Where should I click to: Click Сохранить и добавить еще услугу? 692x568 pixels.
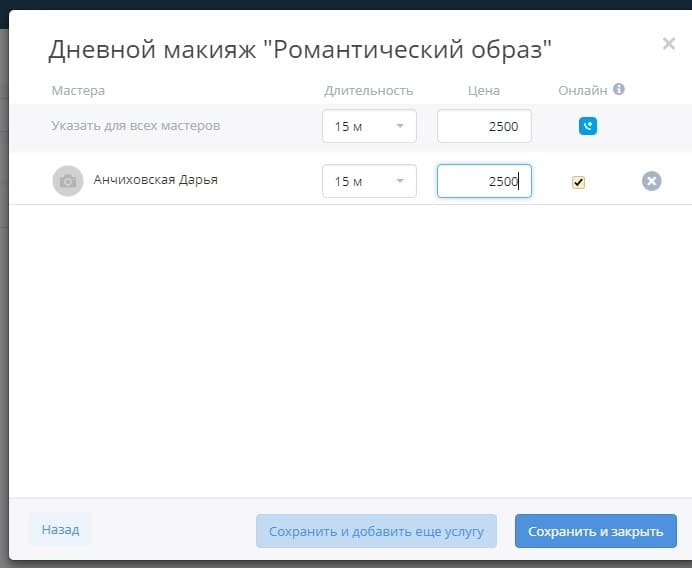(376, 531)
